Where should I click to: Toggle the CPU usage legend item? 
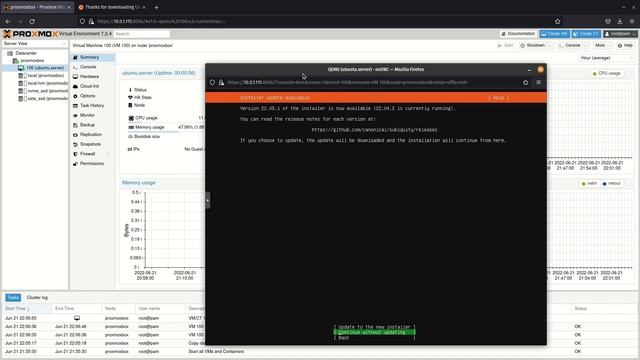[x=607, y=73]
